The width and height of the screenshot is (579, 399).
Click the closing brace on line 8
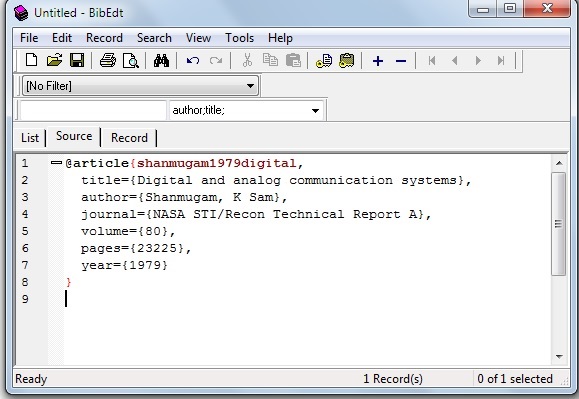pyautogui.click(x=69, y=282)
